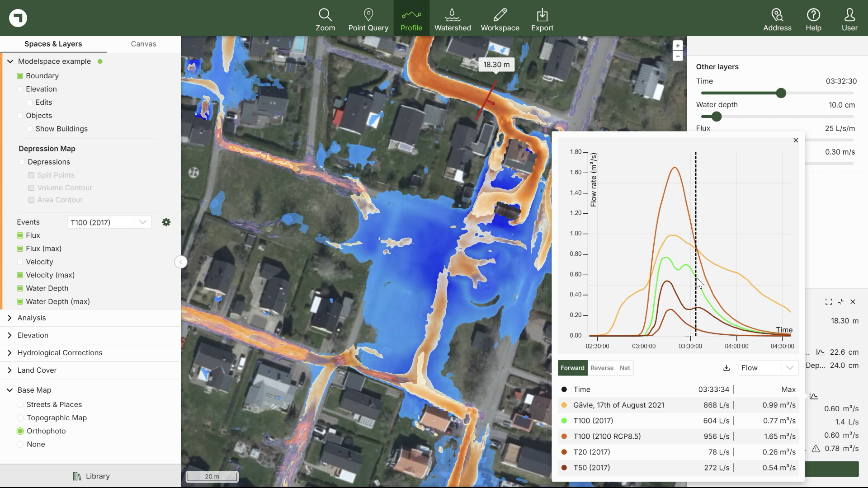The height and width of the screenshot is (488, 868).
Task: Close the flow rate chart popup
Action: (796, 141)
